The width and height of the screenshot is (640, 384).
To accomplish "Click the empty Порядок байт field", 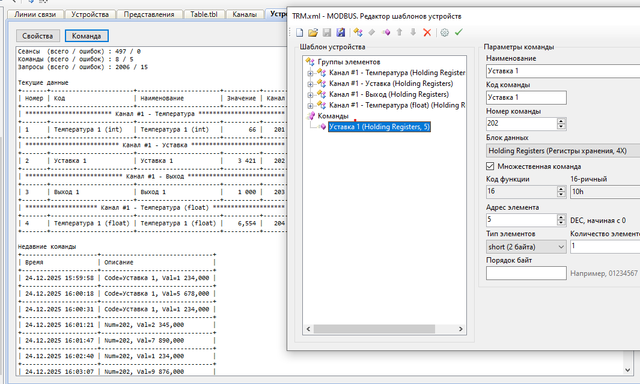I will 526,273.
